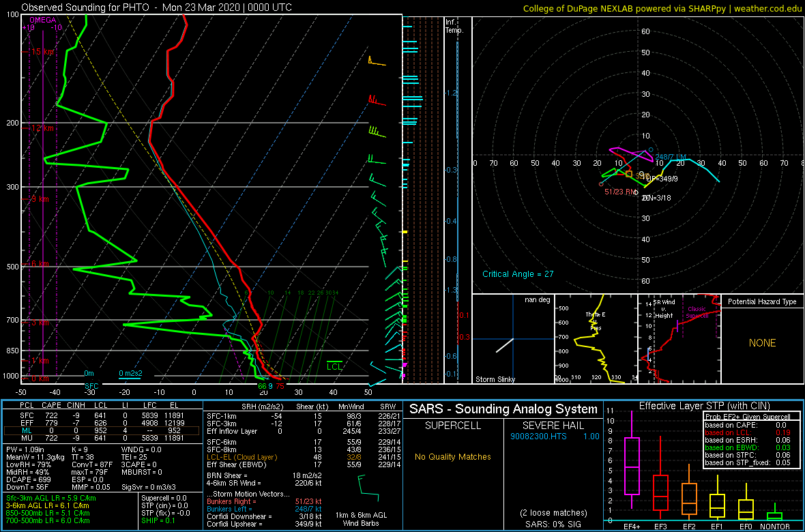The width and height of the screenshot is (805, 532).
Task: Click the Storm Slinky label
Action: 495,379
